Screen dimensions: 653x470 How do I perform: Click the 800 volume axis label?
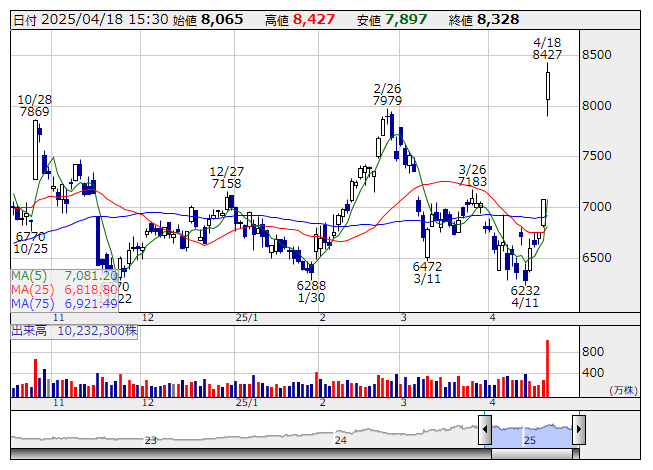[x=593, y=352]
